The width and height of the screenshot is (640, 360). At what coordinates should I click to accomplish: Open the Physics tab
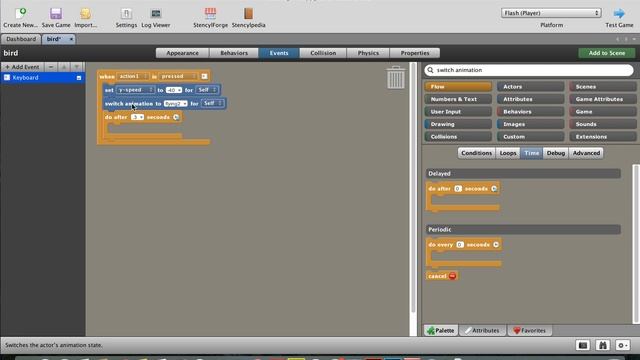(368, 53)
